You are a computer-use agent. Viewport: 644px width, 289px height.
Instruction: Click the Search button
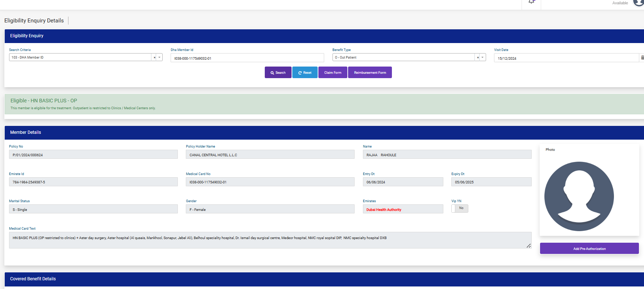[x=278, y=72]
